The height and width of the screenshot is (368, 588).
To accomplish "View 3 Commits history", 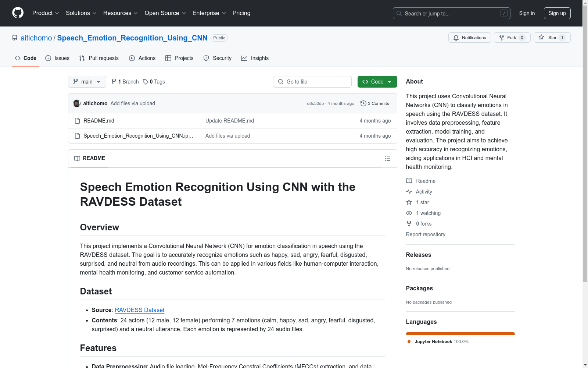I will coord(375,103).
